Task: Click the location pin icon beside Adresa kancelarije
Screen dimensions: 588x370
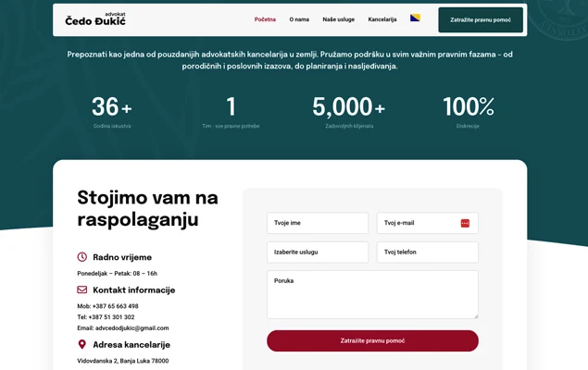Action: pos(82,344)
